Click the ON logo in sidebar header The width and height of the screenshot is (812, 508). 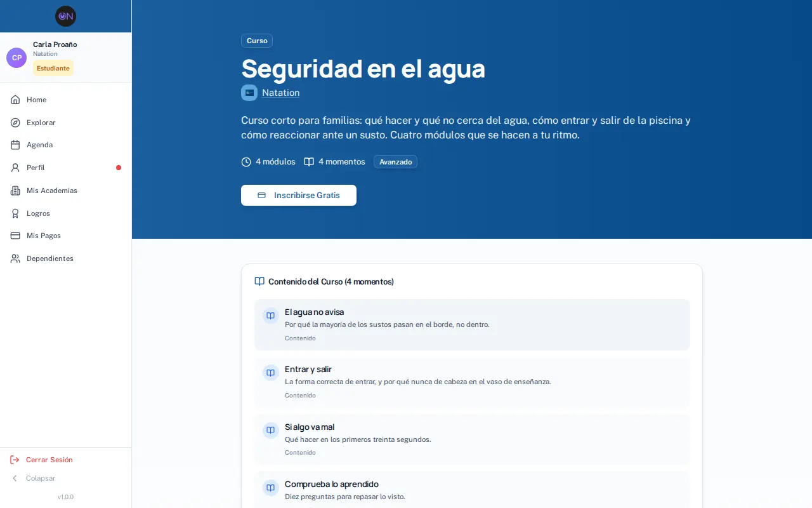tap(65, 16)
